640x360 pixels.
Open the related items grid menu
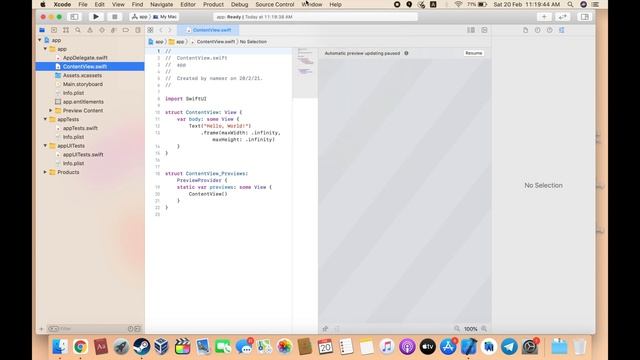pyautogui.click(x=150, y=30)
